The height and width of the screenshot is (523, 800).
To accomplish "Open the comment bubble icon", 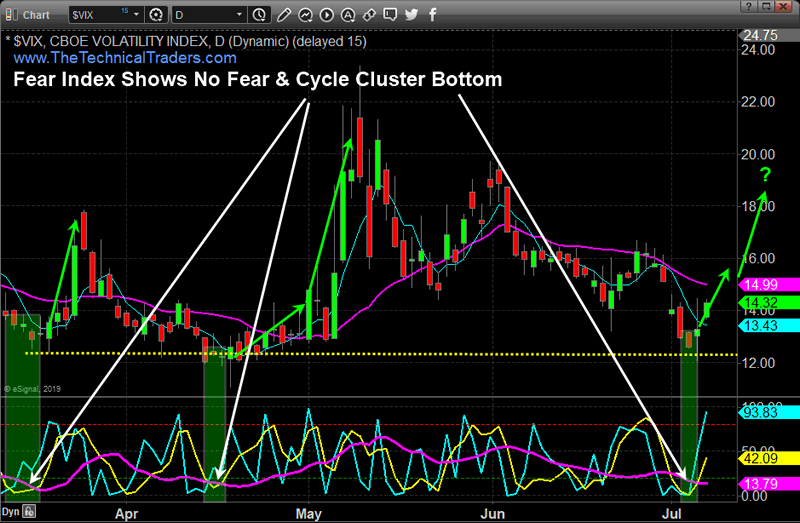I will coord(390,15).
